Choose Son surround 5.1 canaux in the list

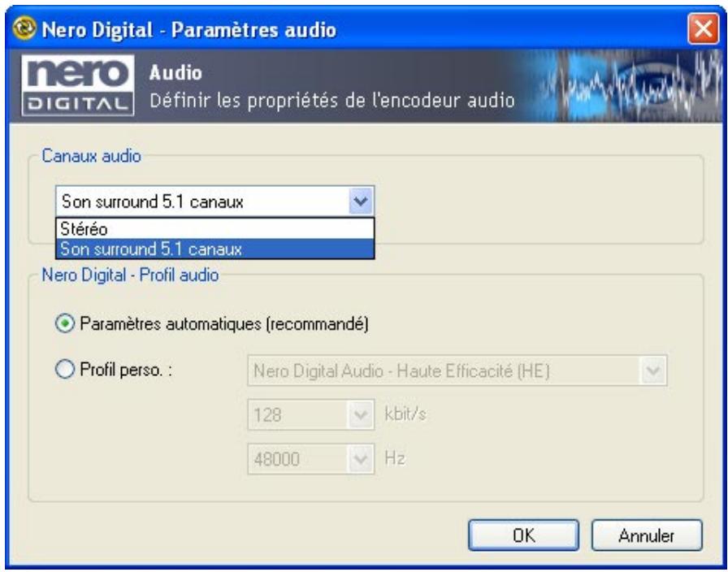tap(214, 249)
